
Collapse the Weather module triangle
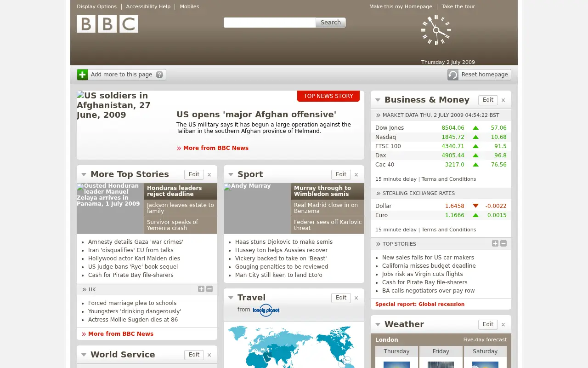pyautogui.click(x=378, y=325)
